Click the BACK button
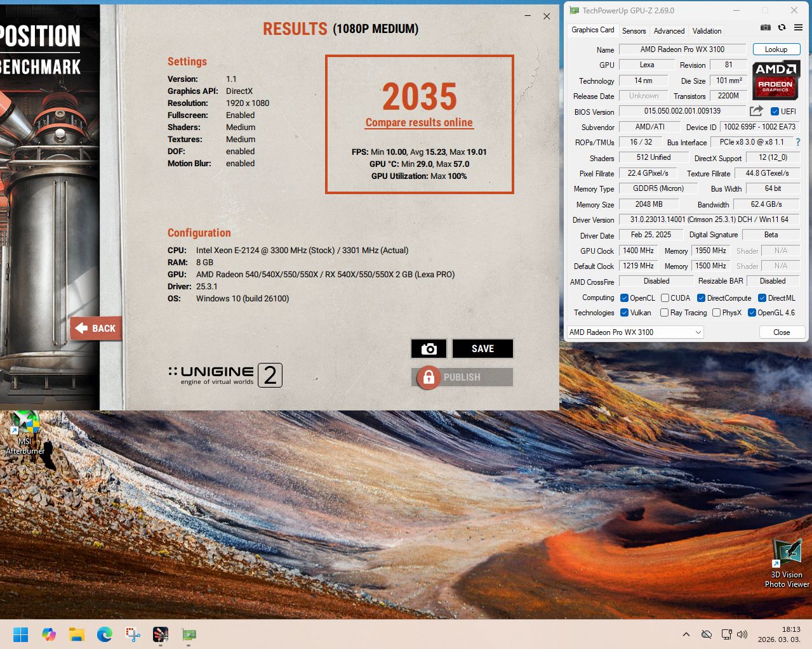 [x=96, y=328]
